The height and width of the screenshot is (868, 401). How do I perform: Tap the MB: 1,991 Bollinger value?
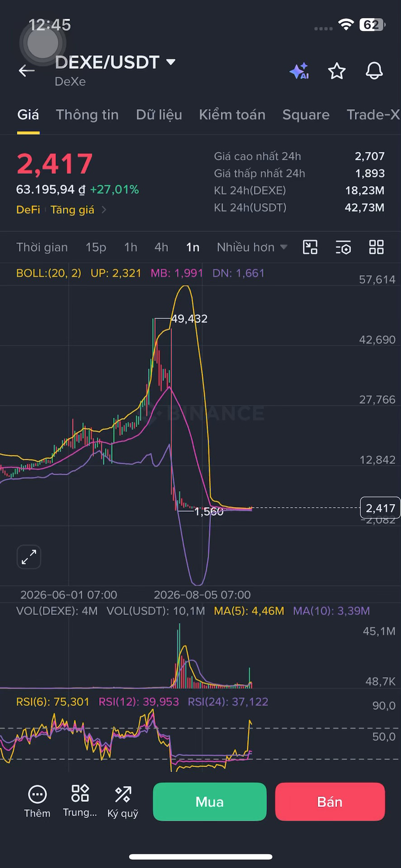(177, 273)
